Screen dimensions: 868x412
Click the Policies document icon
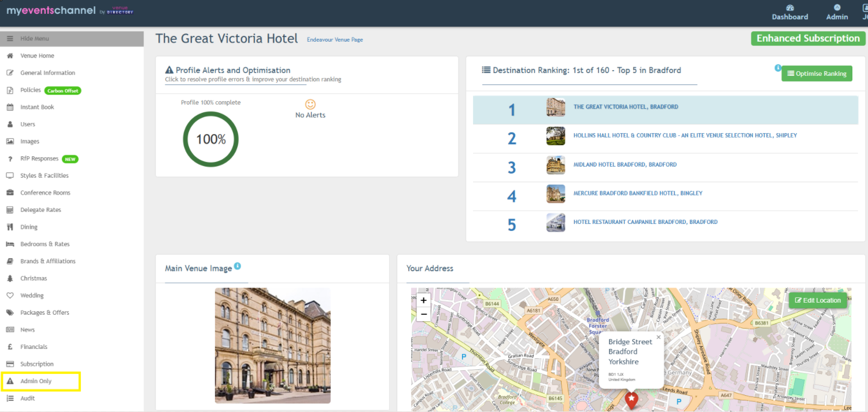click(x=10, y=90)
